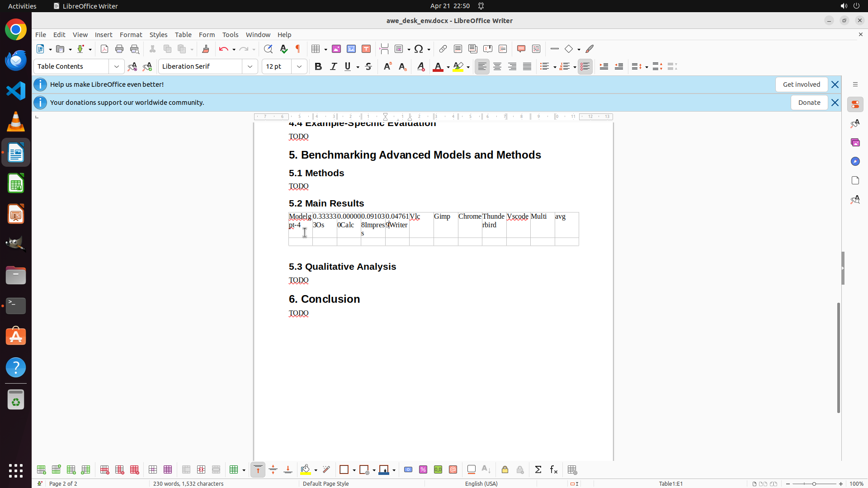
Task: Open the font size dropdown
Action: [x=299, y=66]
